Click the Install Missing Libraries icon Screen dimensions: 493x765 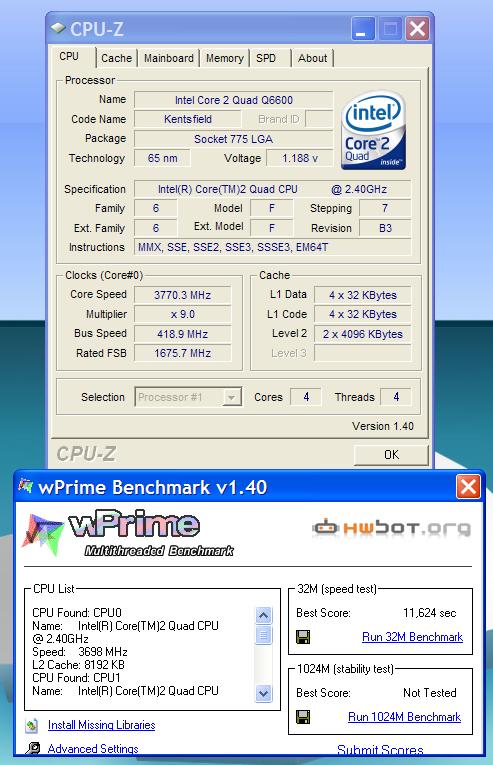(x=32, y=725)
